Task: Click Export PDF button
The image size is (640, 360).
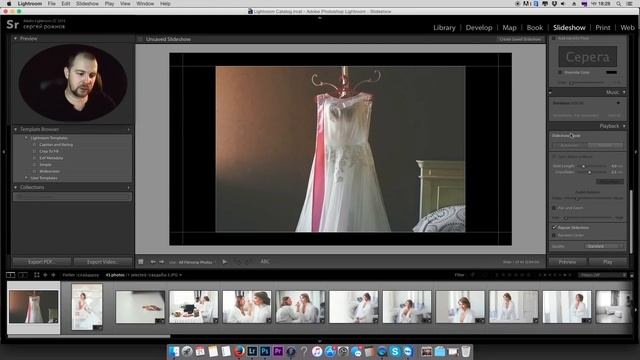Action: click(42, 262)
